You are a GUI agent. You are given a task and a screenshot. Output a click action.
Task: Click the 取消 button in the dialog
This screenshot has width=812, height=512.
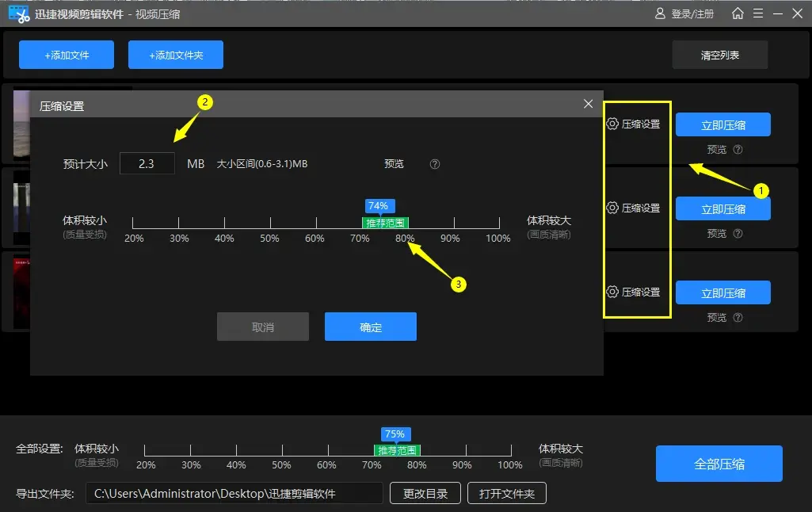[263, 327]
